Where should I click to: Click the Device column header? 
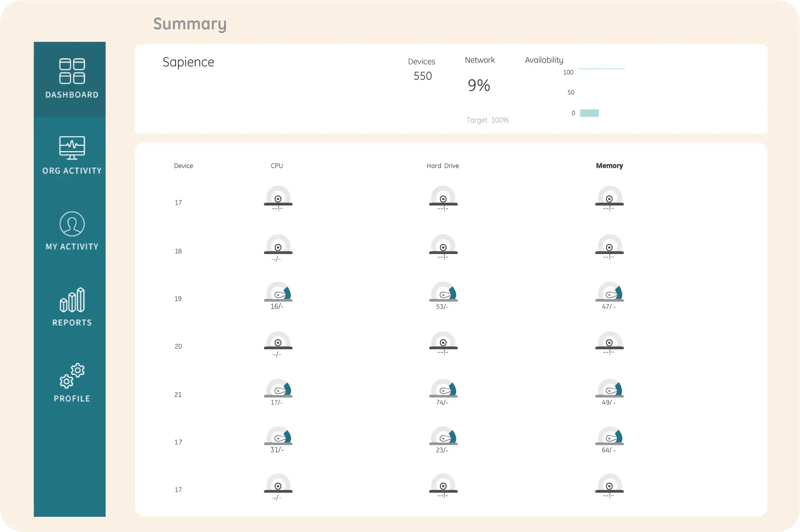point(183,165)
